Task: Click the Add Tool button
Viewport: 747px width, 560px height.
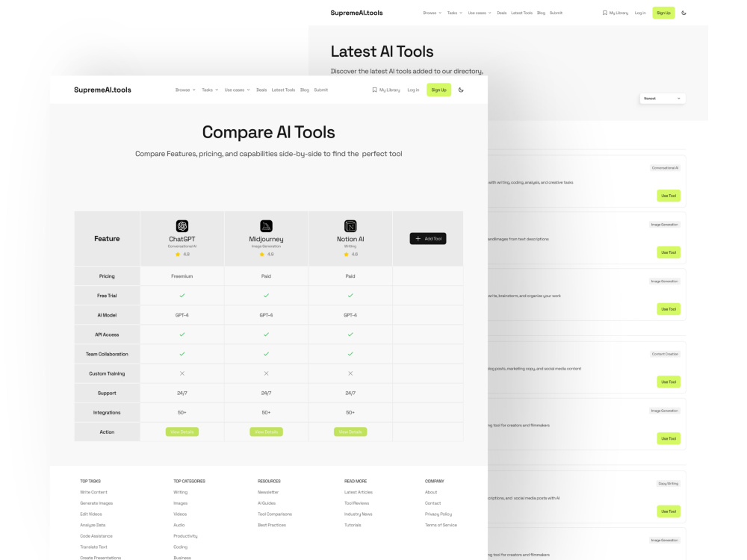Action: point(428,239)
